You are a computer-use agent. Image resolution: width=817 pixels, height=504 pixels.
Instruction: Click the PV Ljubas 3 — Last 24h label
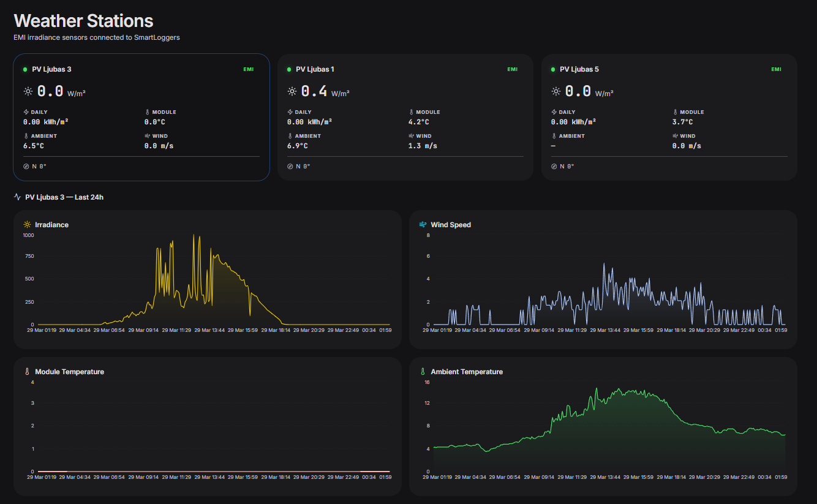tap(64, 197)
